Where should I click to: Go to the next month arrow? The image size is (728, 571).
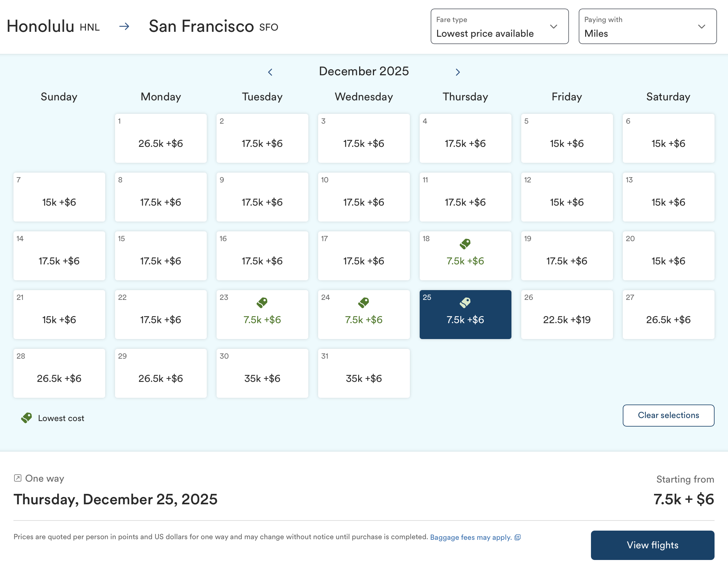(x=458, y=72)
